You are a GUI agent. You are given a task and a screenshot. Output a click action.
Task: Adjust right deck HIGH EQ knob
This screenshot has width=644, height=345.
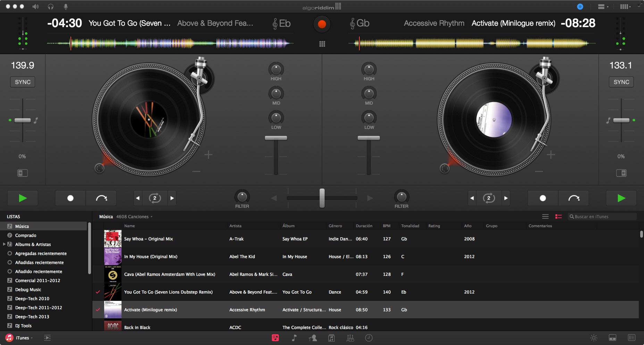coord(369,69)
